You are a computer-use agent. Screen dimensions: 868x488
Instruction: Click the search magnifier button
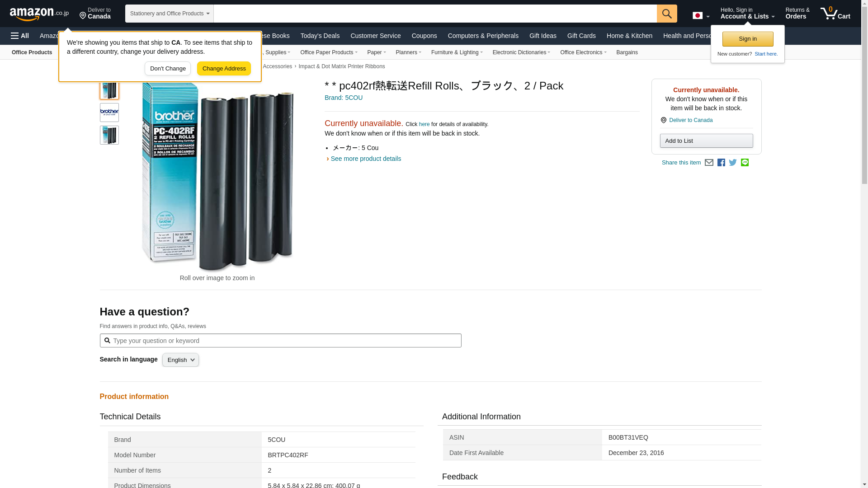[666, 14]
